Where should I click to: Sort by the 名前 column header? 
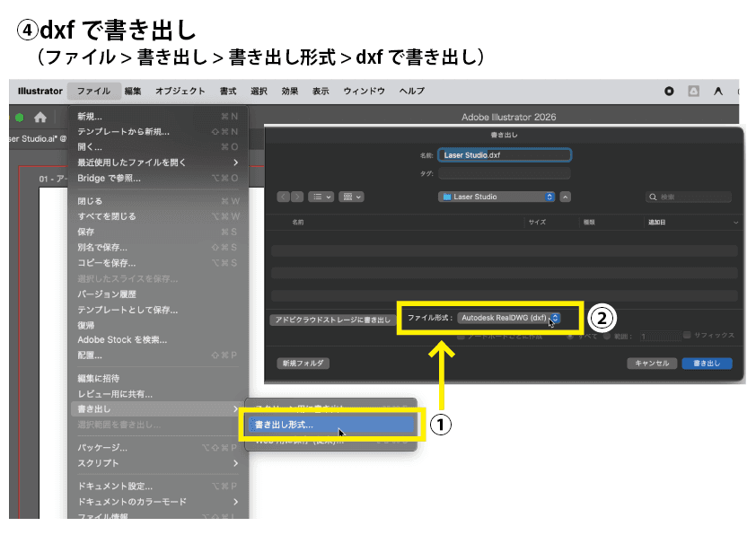pyautogui.click(x=298, y=223)
